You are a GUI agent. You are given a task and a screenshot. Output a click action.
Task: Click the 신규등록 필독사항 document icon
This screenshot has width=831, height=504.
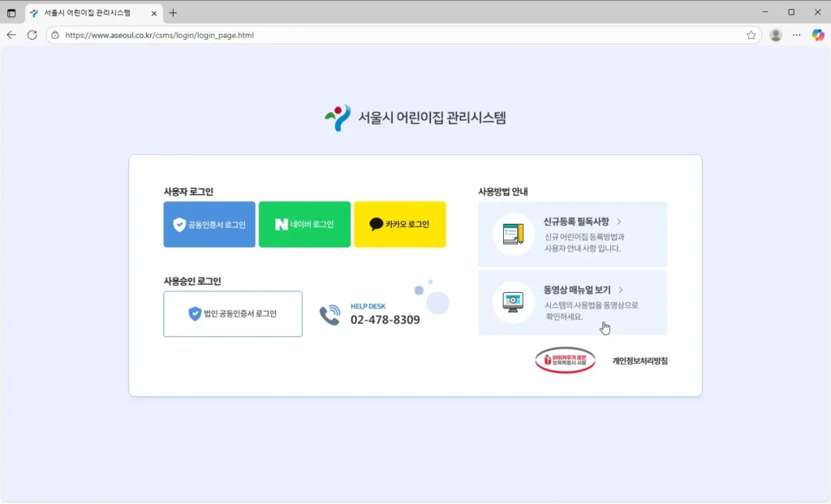513,235
